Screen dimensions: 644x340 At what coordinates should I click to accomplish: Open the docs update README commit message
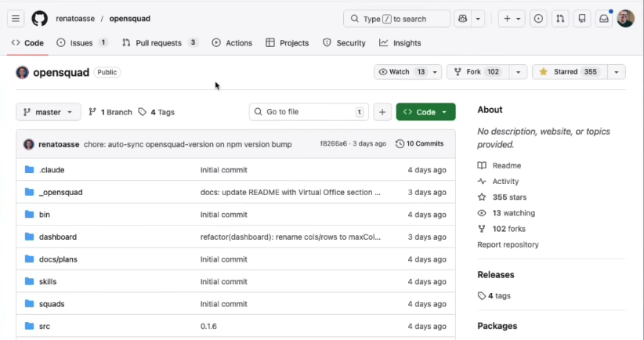click(291, 192)
